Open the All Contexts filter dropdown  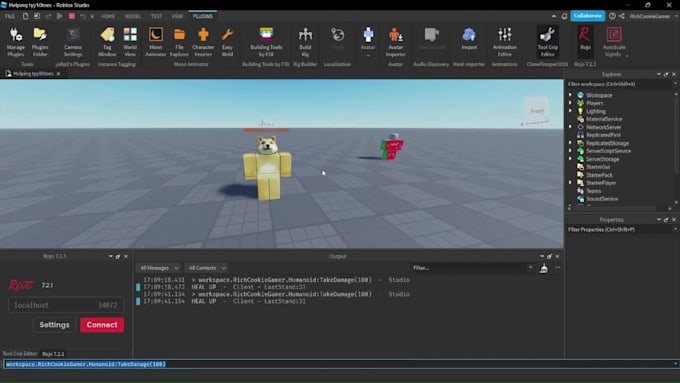206,268
